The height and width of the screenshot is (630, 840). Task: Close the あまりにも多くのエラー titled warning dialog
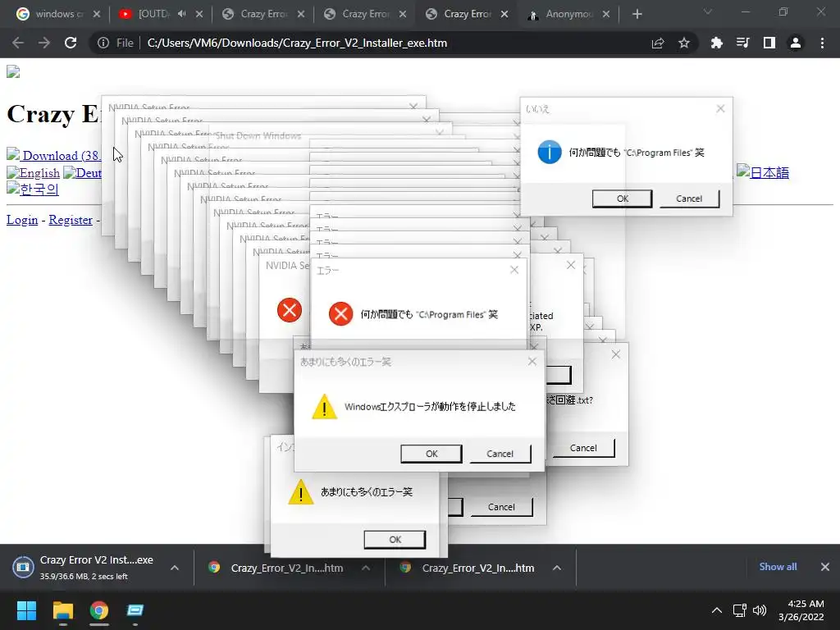(x=532, y=362)
